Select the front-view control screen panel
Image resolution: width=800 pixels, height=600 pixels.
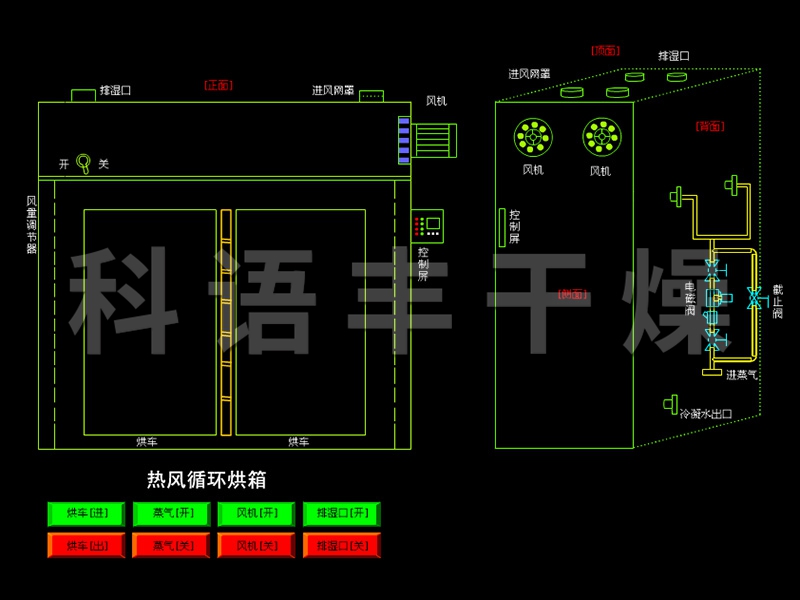click(428, 226)
